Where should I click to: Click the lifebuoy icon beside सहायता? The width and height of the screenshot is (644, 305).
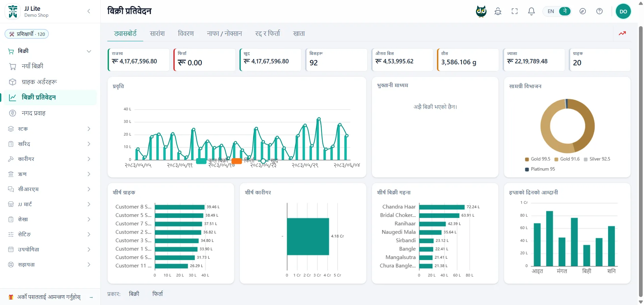coord(11,264)
